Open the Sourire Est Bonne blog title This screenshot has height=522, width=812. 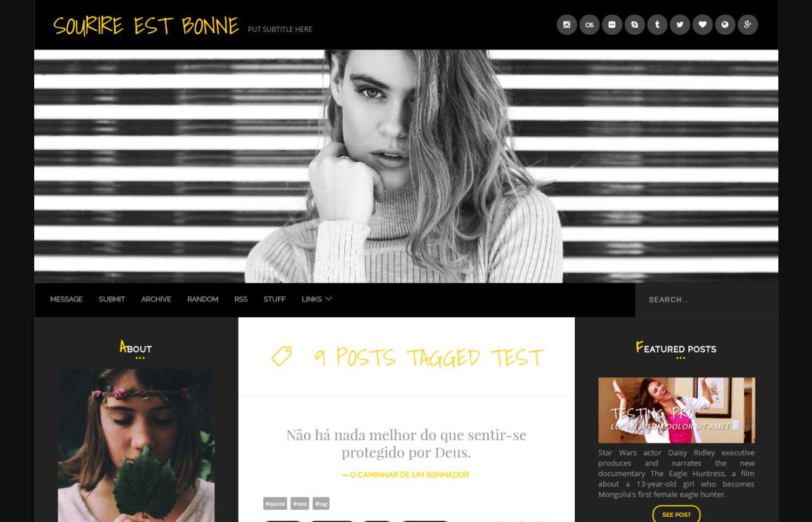pyautogui.click(x=146, y=26)
